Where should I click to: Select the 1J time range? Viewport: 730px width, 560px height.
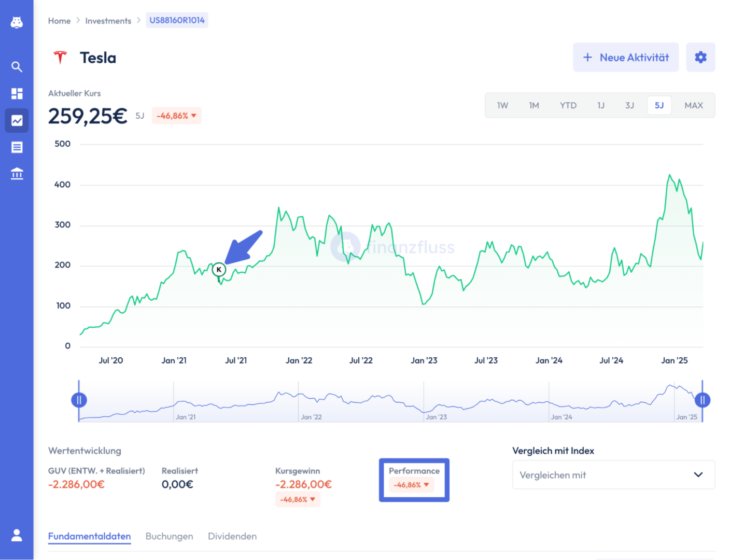click(601, 106)
